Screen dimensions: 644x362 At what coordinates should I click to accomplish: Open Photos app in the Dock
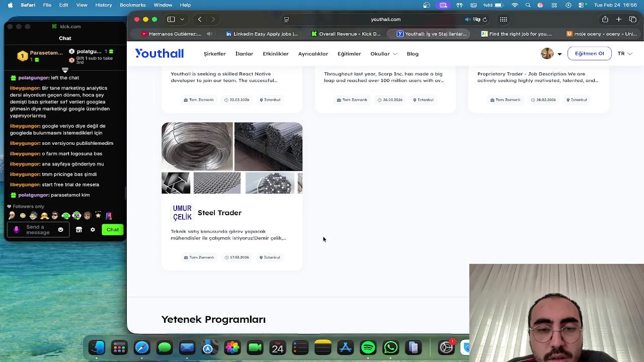coord(232,347)
